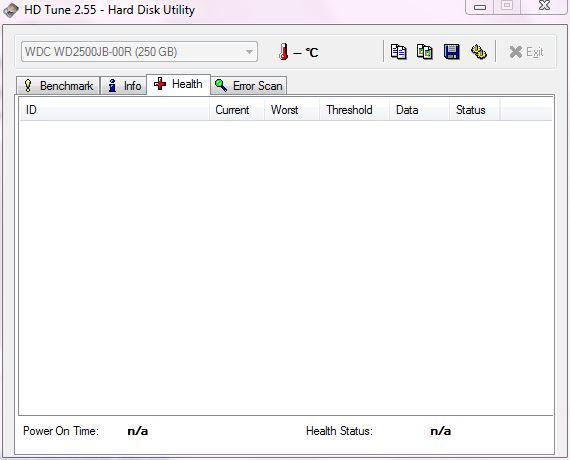Image resolution: width=570 pixels, height=460 pixels.
Task: Minimize the HD Tune window
Action: 480,7
